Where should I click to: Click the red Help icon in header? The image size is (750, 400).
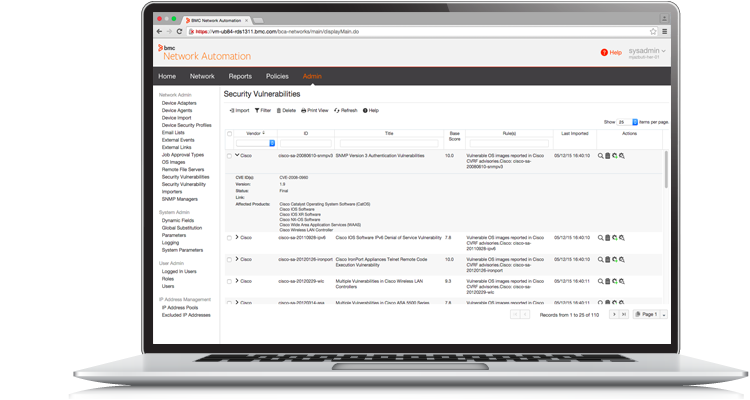pos(604,52)
